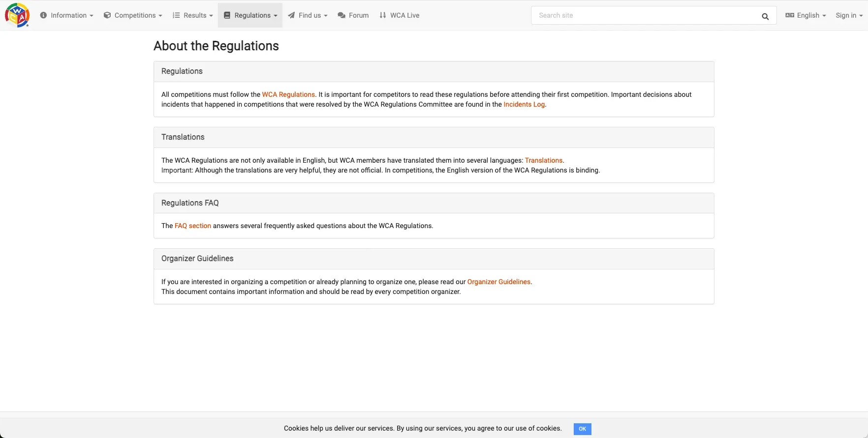
Task: Open the Information menu
Action: 66,15
